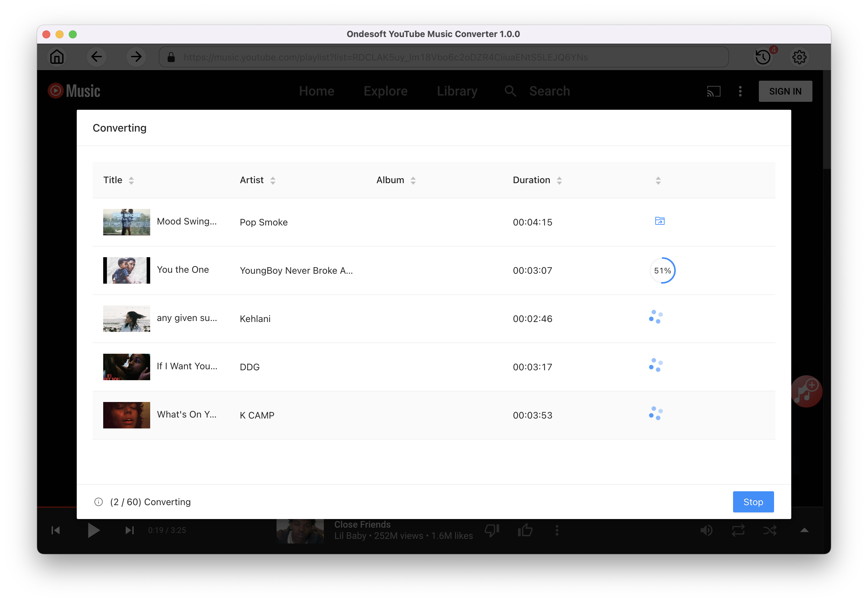Click the history/clock icon in top toolbar
868x603 pixels.
tap(764, 57)
